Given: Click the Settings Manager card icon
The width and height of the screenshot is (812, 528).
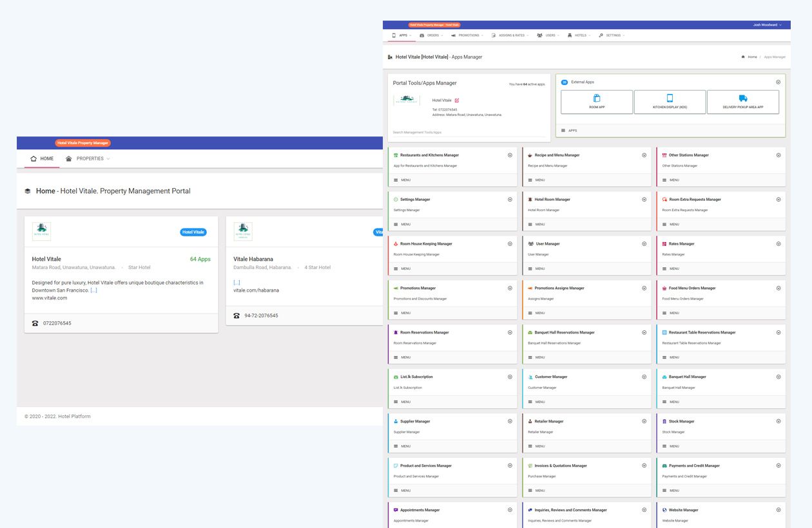Looking at the screenshot, I should [x=396, y=200].
